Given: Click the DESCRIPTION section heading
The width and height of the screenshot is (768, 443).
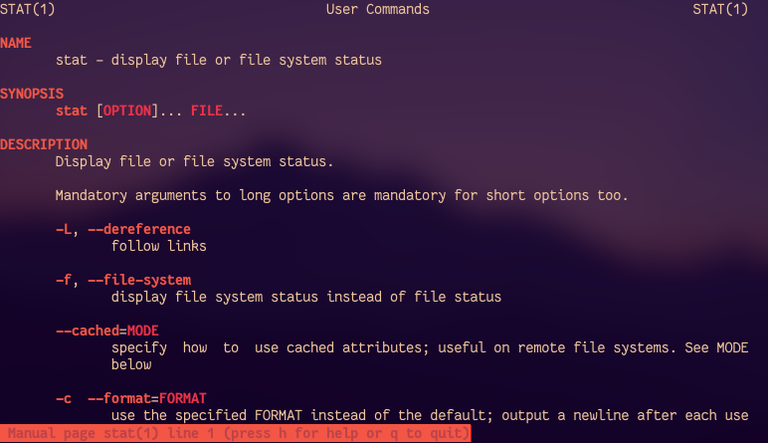Looking at the screenshot, I should (x=44, y=145).
